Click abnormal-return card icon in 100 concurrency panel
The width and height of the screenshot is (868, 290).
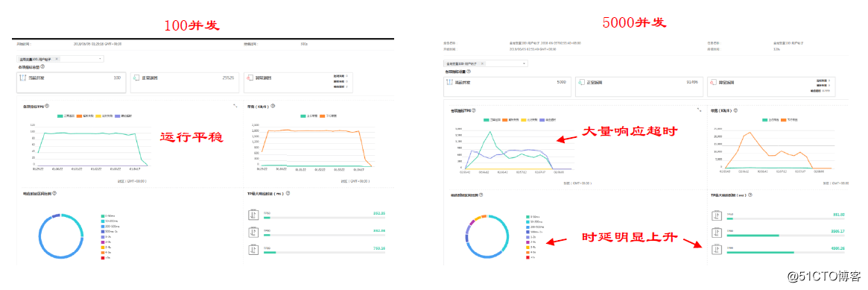tap(251, 78)
